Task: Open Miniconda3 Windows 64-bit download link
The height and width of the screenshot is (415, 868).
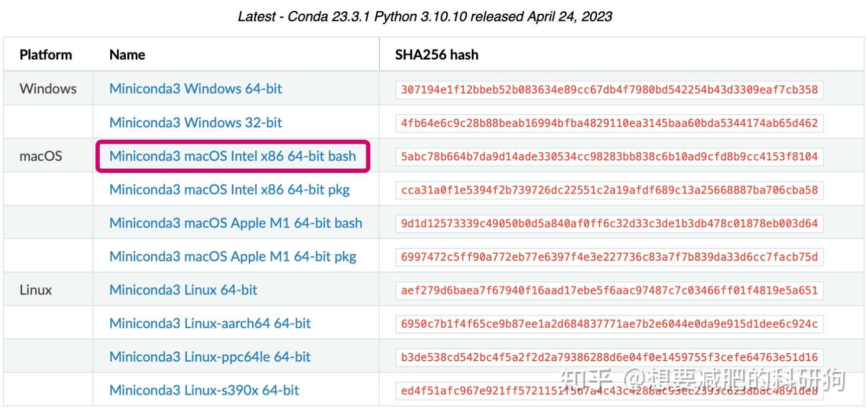Action: (195, 89)
